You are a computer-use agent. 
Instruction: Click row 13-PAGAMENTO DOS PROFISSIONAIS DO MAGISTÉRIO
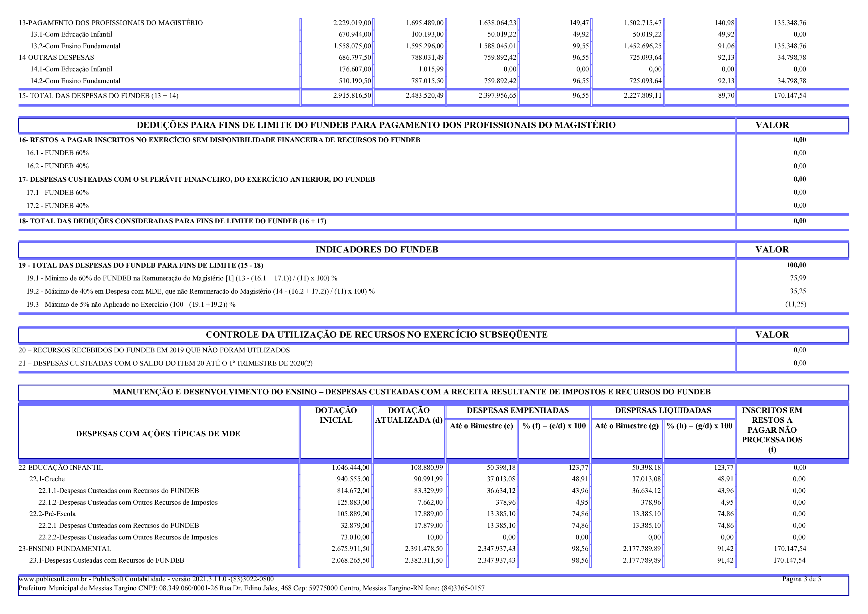tap(110, 23)
